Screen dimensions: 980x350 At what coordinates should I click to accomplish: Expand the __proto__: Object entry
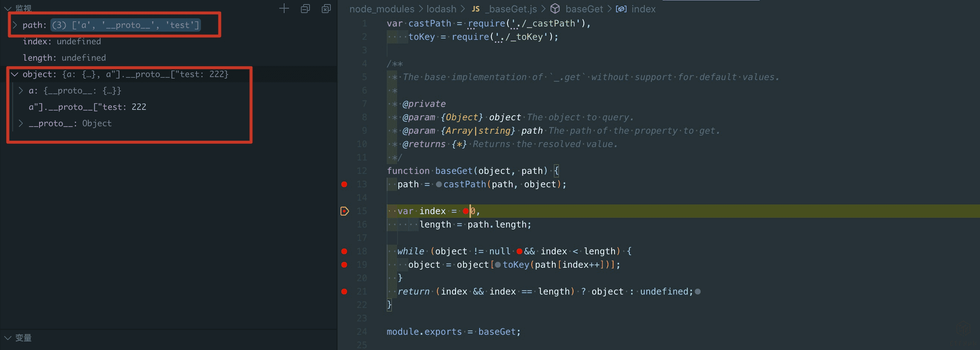pyautogui.click(x=21, y=123)
